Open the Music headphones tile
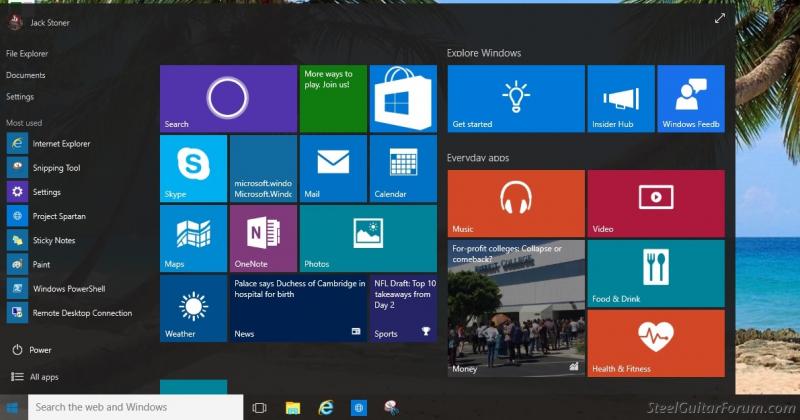 [x=516, y=204]
